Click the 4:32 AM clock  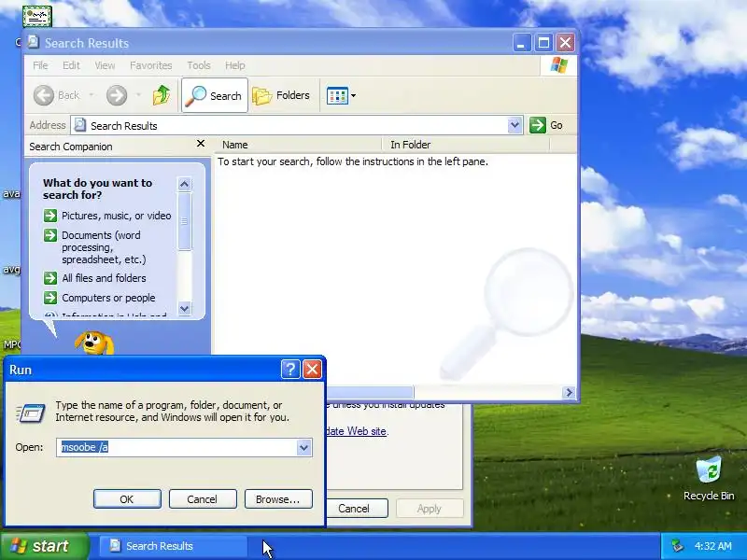(x=713, y=546)
